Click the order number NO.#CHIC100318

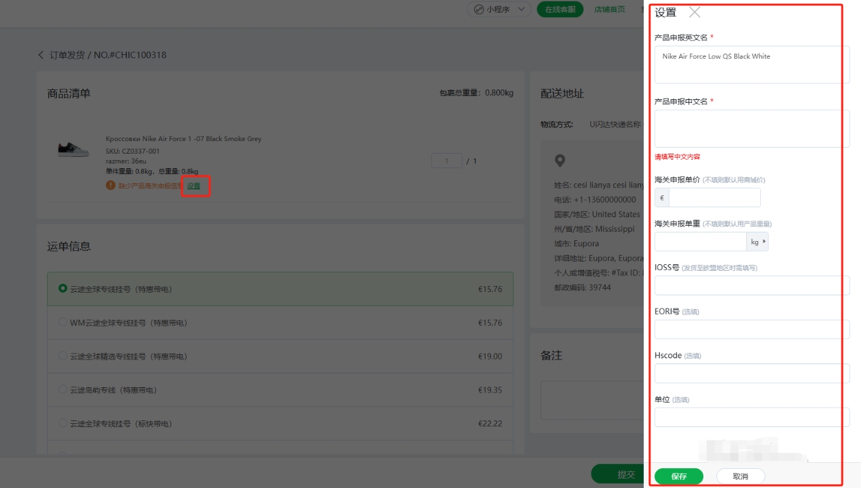(130, 55)
